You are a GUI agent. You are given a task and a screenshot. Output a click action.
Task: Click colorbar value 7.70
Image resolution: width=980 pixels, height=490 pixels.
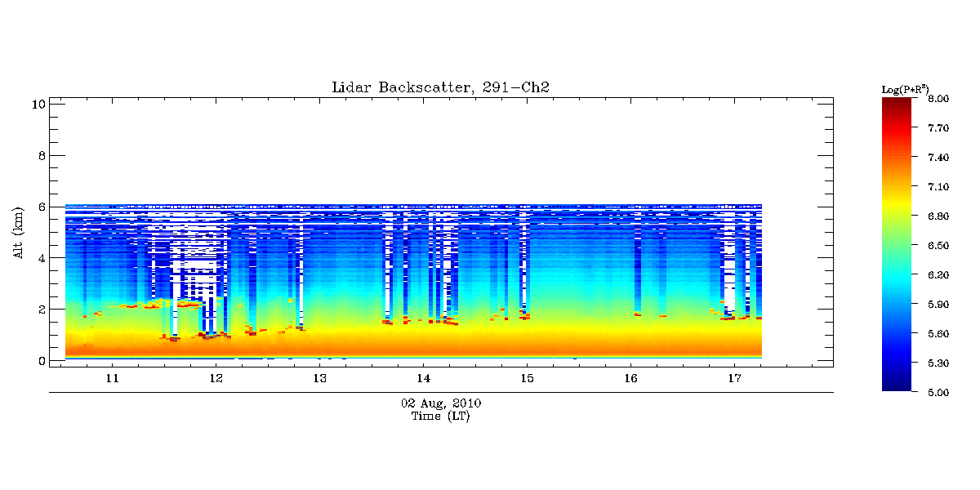pyautogui.click(x=938, y=127)
